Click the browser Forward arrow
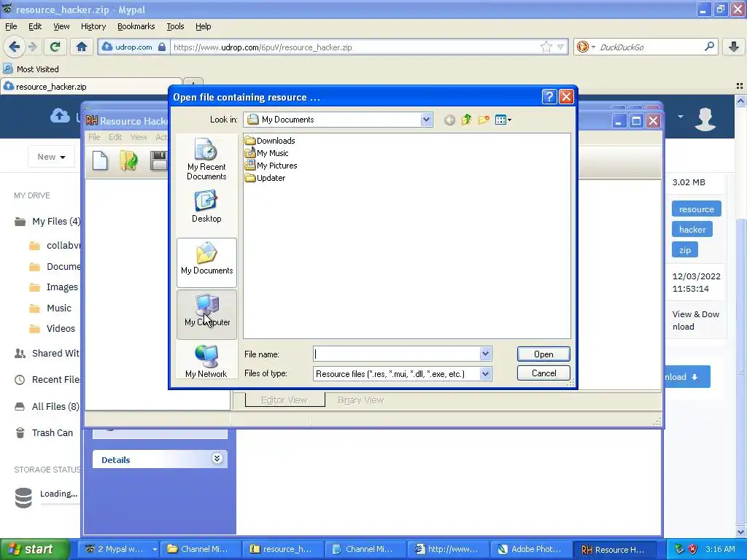 [32, 47]
